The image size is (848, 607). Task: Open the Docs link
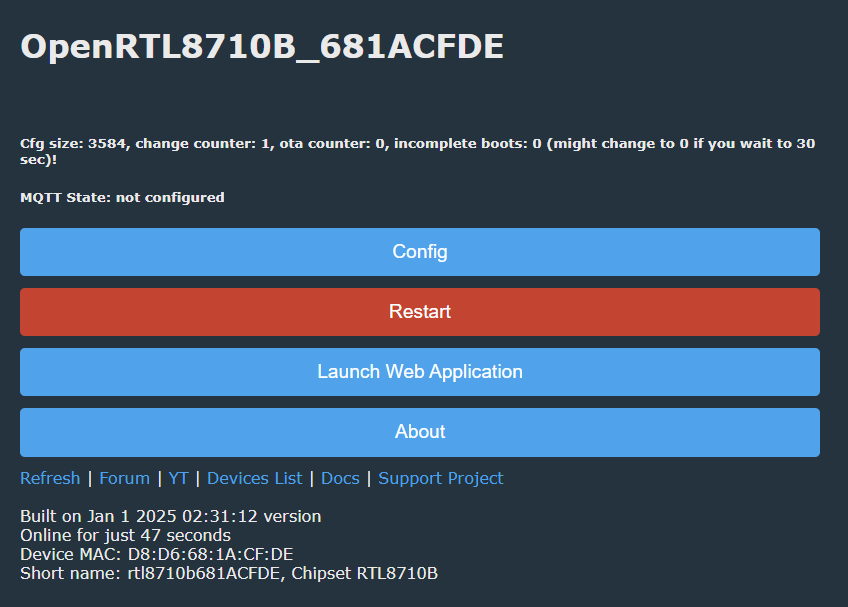pos(340,478)
